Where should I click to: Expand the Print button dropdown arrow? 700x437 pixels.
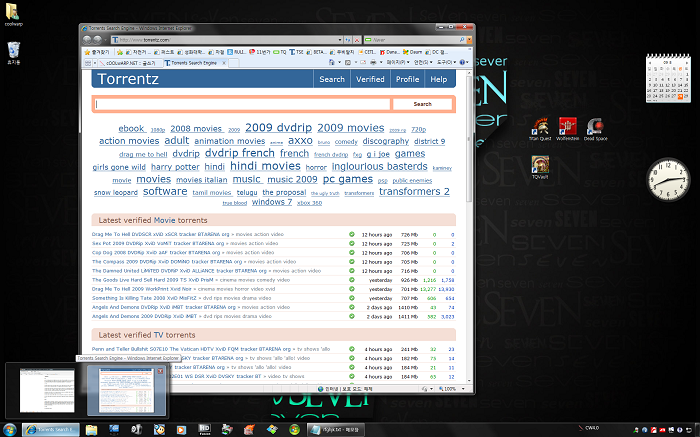click(381, 62)
